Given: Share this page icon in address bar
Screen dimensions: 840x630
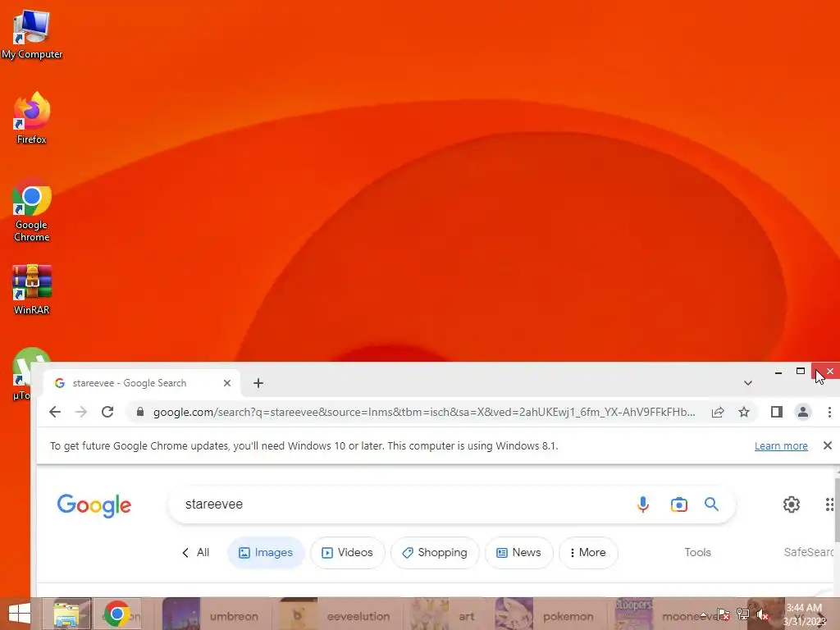Looking at the screenshot, I should [x=718, y=412].
